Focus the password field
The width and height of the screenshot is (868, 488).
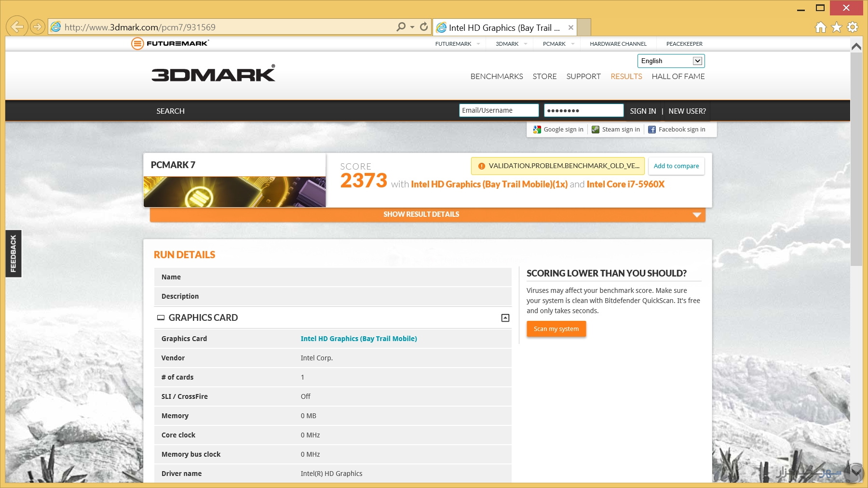click(583, 110)
